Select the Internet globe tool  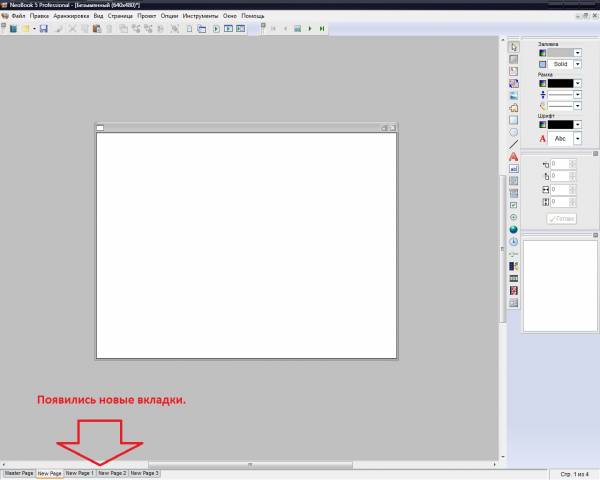[514, 229]
